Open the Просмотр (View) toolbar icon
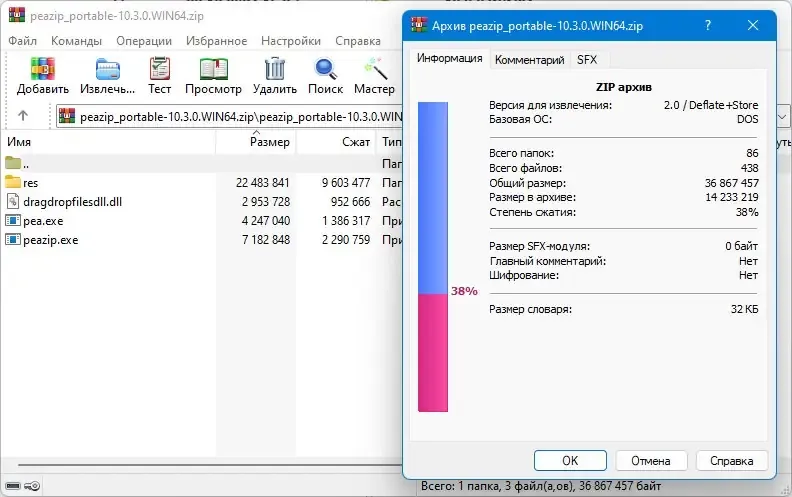Image resolution: width=792 pixels, height=497 pixels. click(214, 69)
